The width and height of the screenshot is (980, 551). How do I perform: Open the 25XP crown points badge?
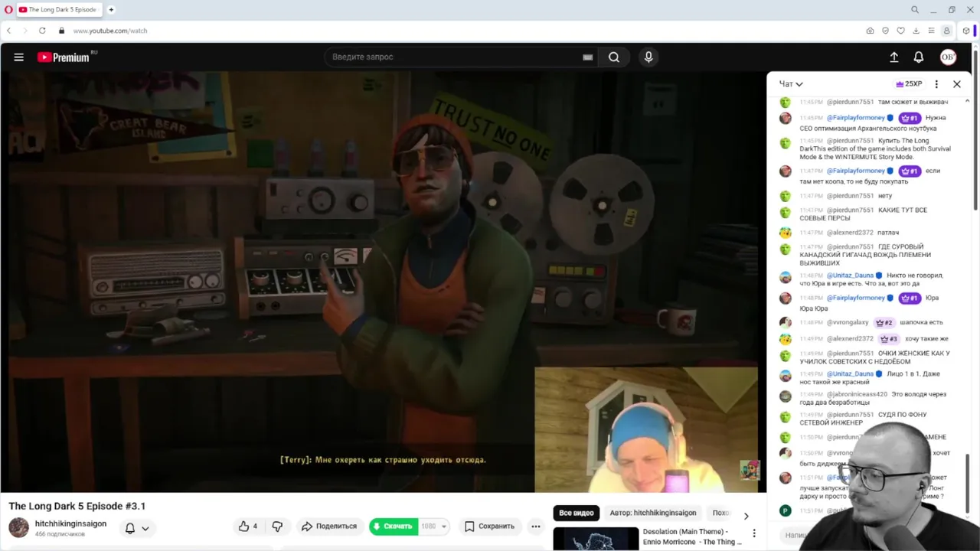[x=909, y=84]
